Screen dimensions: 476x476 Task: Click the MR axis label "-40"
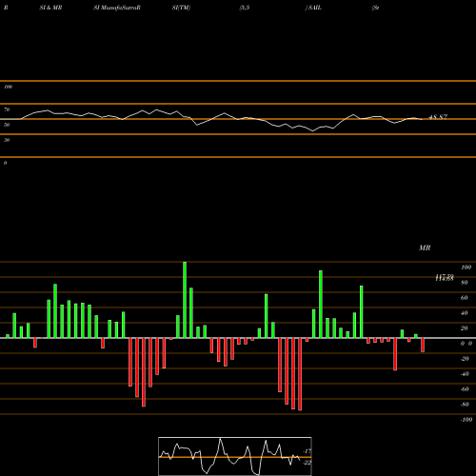click(465, 374)
